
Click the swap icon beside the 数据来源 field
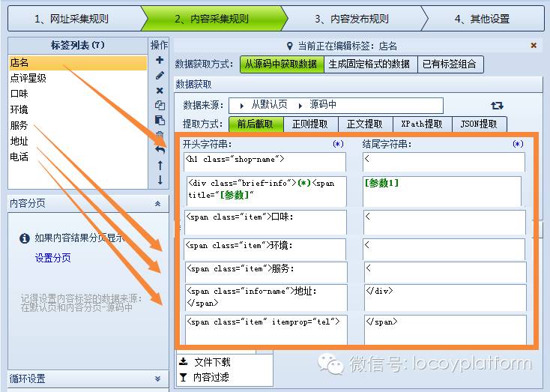497,105
